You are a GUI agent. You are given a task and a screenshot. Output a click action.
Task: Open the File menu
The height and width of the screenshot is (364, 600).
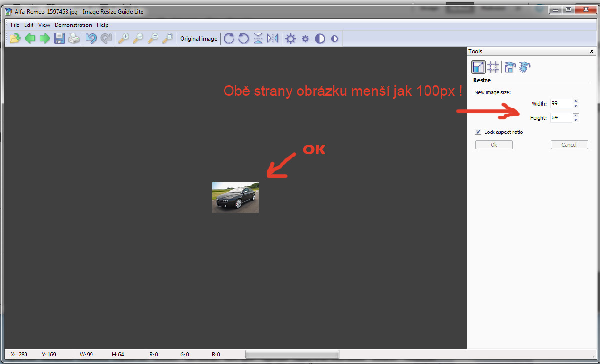(x=15, y=25)
